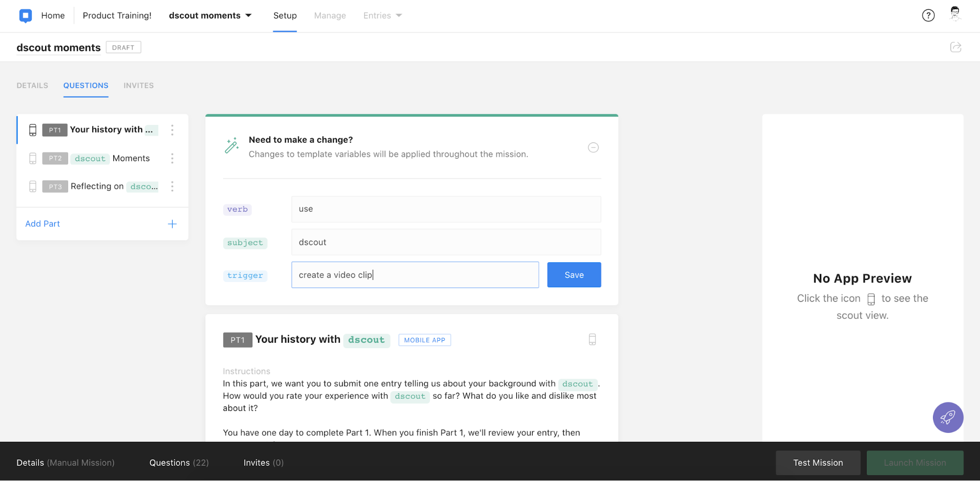980x481 pixels.
Task: Open the INVITES tab
Action: [x=139, y=85]
